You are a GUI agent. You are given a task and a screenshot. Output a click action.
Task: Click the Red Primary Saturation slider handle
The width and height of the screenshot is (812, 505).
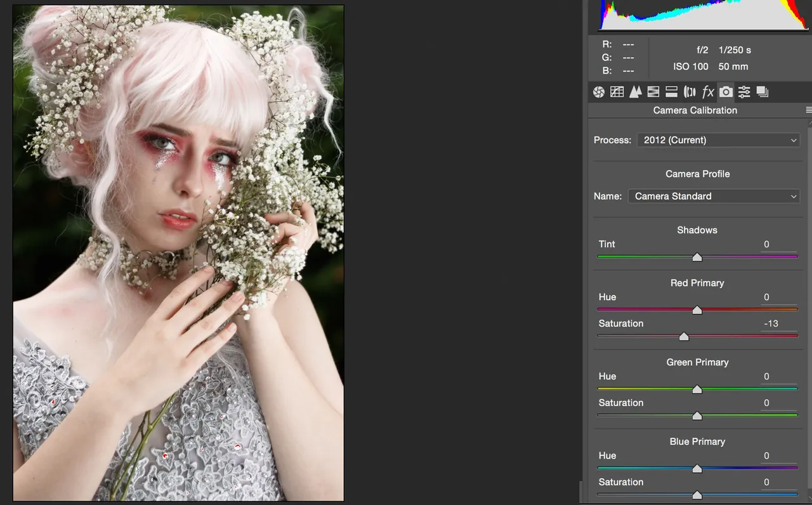coord(684,336)
